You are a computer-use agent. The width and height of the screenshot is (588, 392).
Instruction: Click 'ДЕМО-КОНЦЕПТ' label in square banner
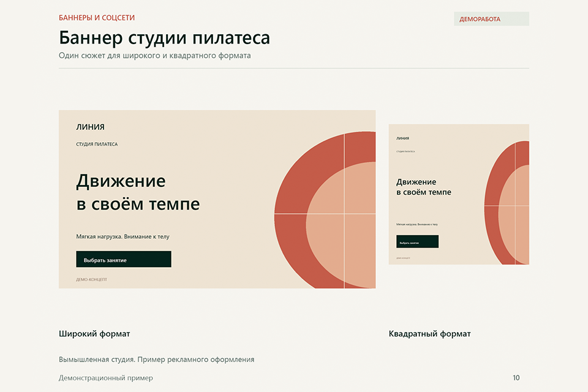point(403,258)
